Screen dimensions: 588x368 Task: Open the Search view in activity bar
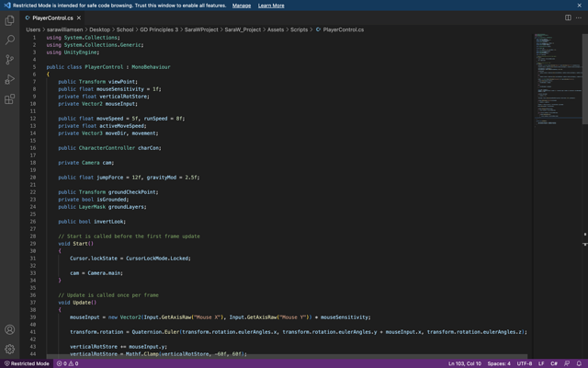(10, 40)
